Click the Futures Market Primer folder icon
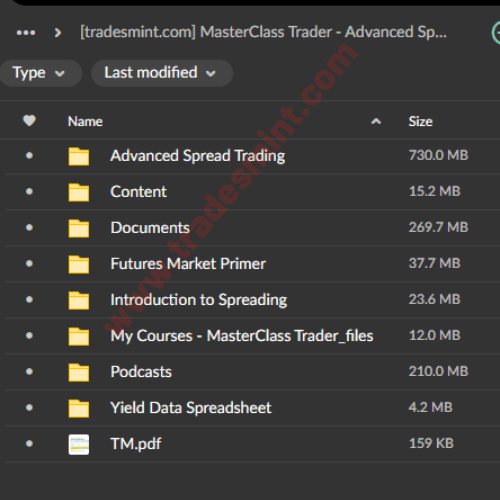Viewport: 500px width, 500px height. pyautogui.click(x=79, y=264)
